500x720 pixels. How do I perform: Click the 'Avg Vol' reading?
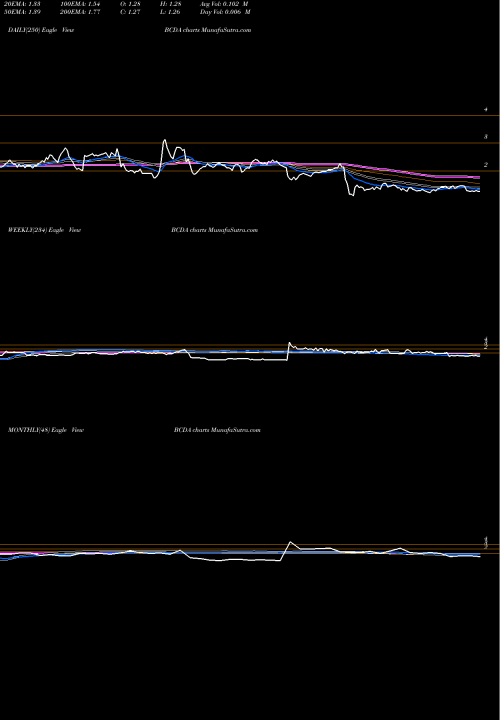click(224, 4)
